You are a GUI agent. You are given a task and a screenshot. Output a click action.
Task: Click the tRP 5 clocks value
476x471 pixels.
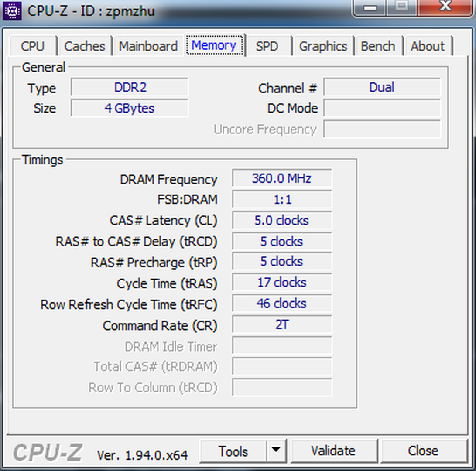pos(282,262)
